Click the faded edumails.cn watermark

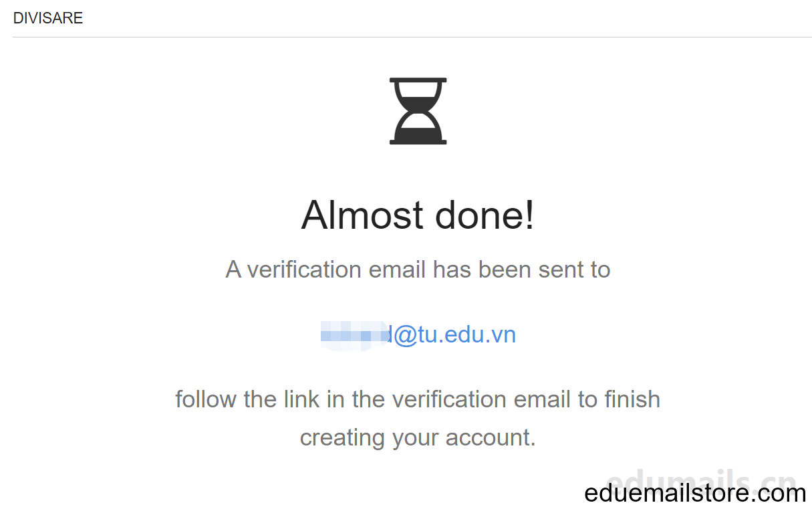coord(702,479)
